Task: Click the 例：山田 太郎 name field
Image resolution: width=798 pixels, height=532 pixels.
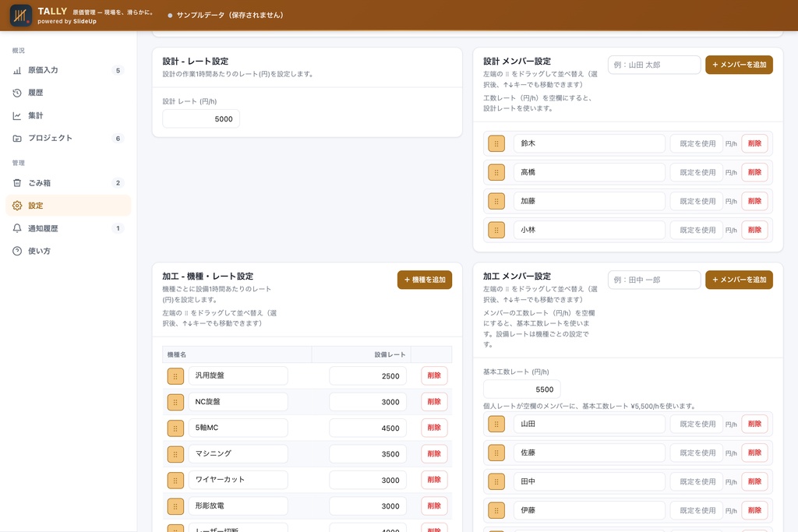Action: [x=654, y=65]
